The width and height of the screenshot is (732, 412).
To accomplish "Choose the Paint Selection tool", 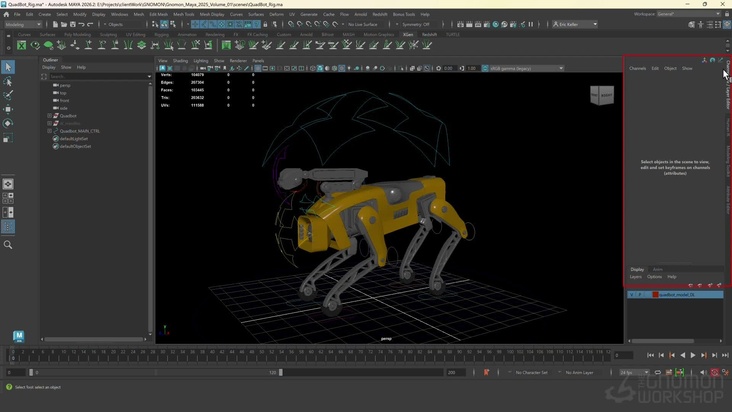I will [8, 95].
